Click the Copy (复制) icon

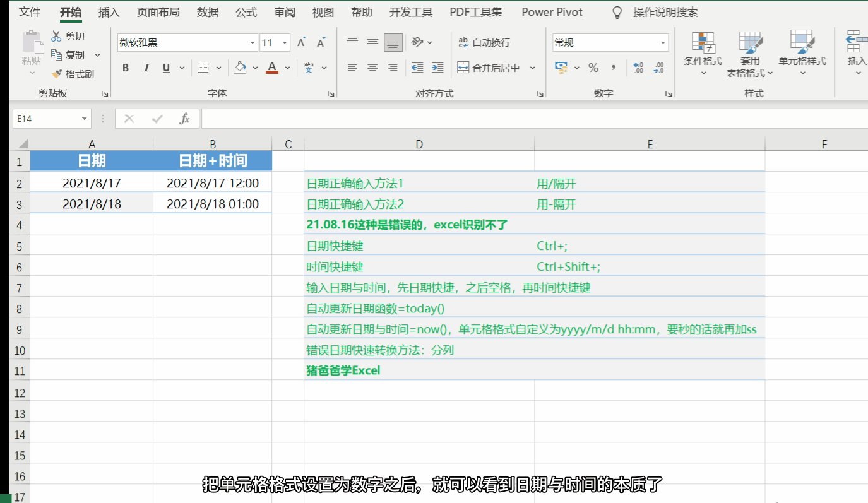(56, 55)
